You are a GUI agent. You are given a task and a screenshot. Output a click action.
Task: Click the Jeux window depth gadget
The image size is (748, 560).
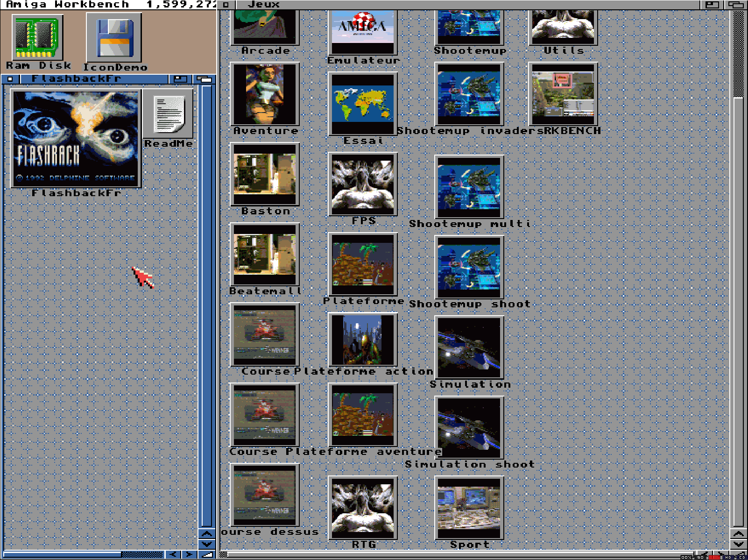click(x=736, y=5)
